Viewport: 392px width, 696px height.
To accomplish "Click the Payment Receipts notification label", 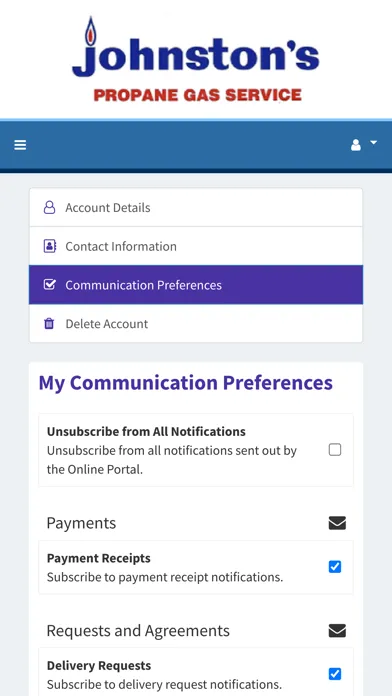I will click(99, 558).
